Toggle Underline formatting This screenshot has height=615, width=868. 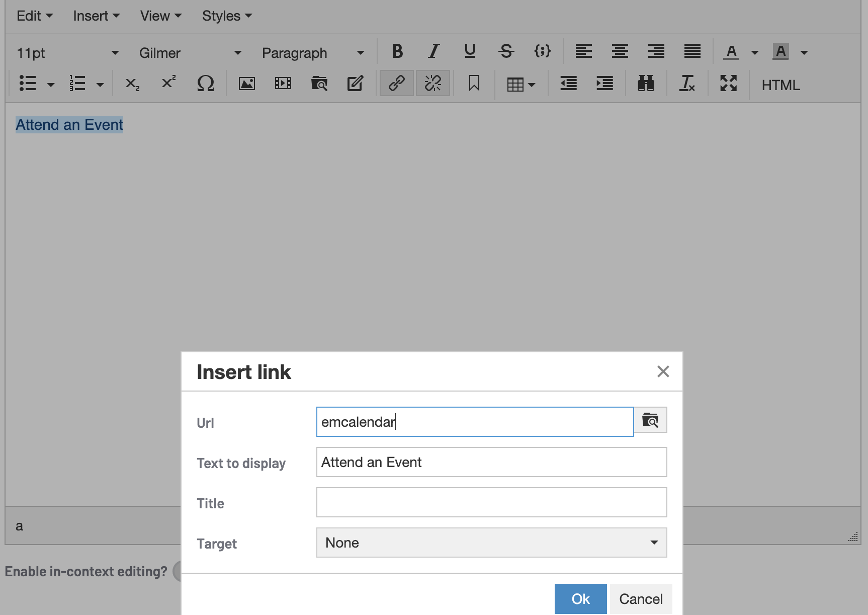(x=470, y=51)
